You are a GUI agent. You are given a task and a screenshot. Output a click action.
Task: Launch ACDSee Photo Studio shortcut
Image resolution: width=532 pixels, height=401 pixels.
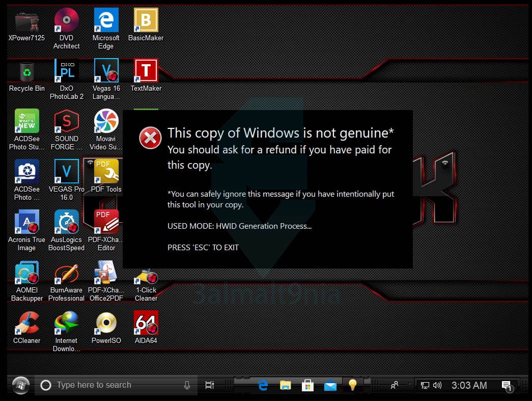point(26,121)
